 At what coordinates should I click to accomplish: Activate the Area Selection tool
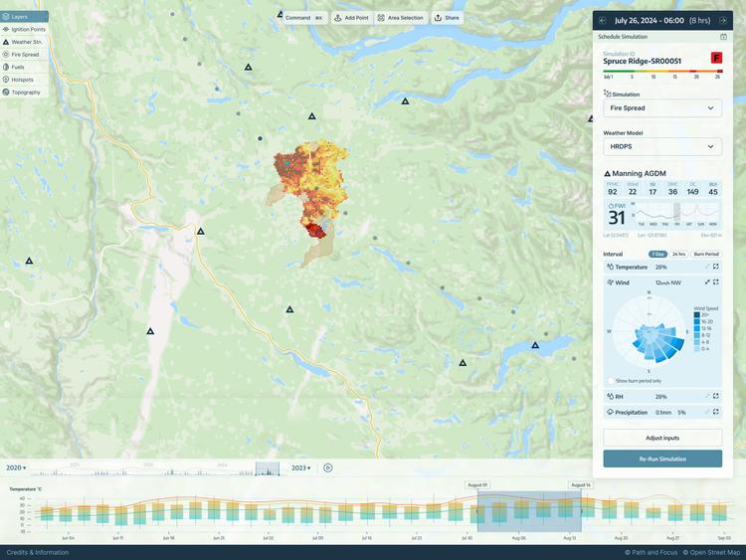400,18
